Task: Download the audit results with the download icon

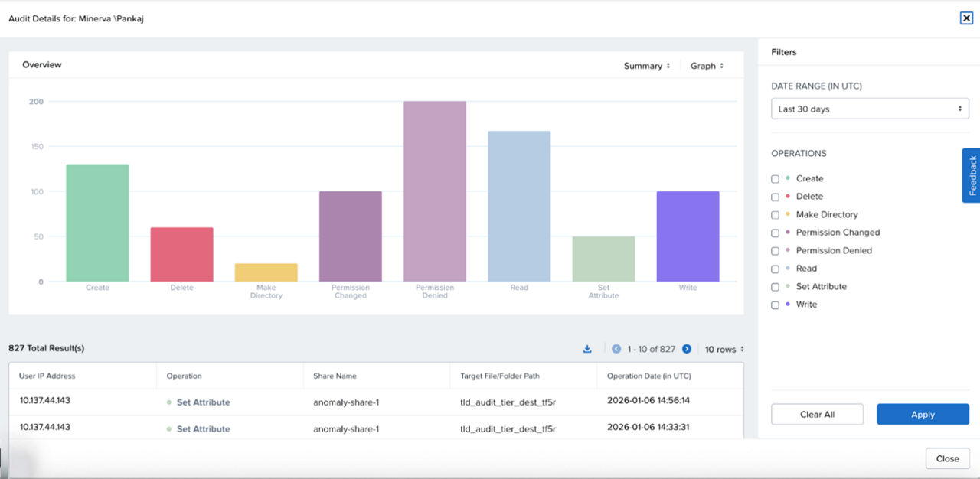Action: (x=587, y=349)
